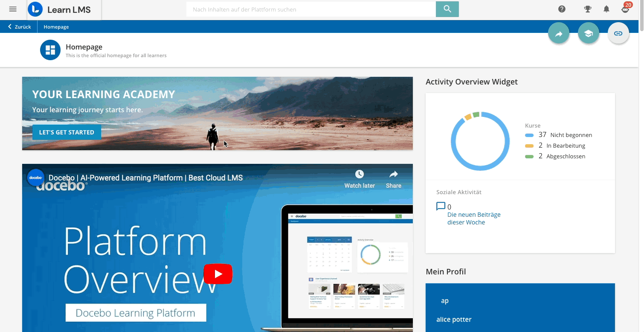
Task: Click the round share arrow button
Action: pos(559,33)
